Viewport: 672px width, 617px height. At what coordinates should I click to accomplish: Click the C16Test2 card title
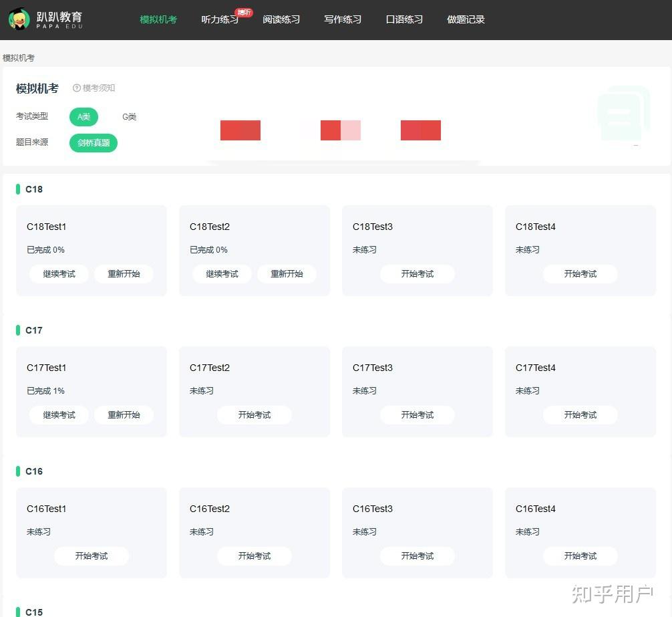point(210,509)
